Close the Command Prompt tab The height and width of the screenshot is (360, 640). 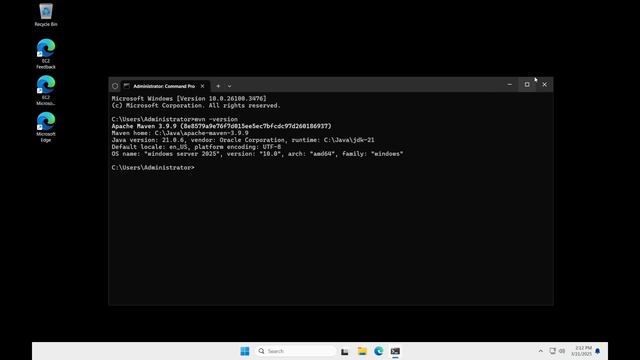point(202,86)
